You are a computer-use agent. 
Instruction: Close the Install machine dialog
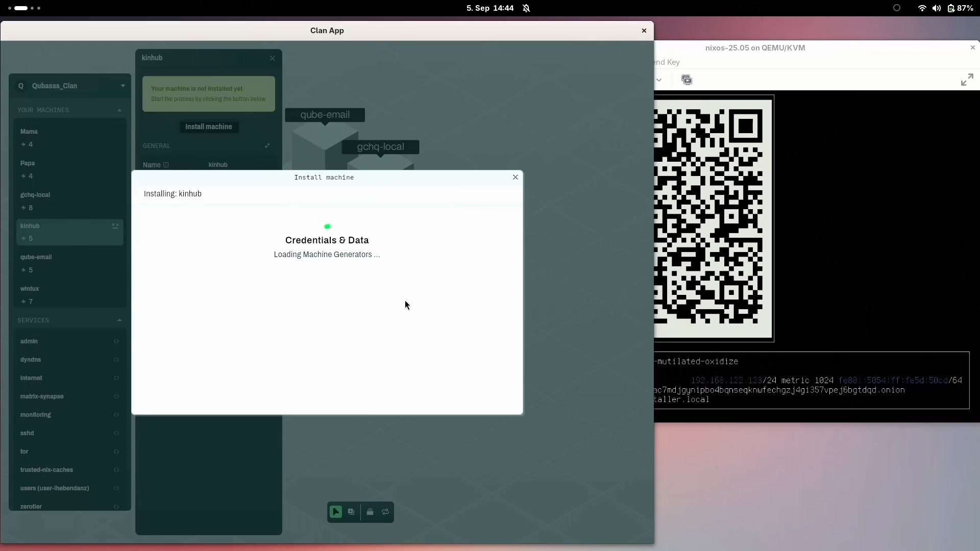515,177
